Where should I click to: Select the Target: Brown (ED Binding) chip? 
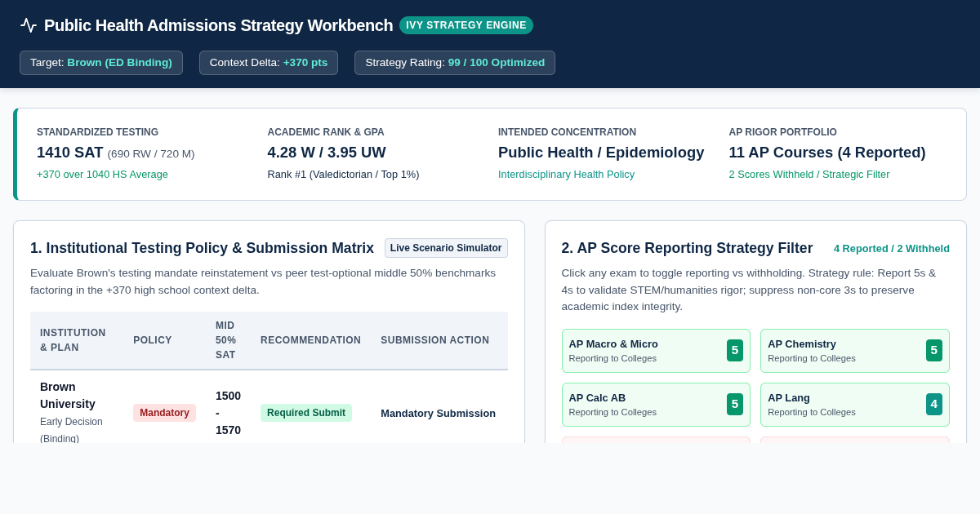coord(101,63)
